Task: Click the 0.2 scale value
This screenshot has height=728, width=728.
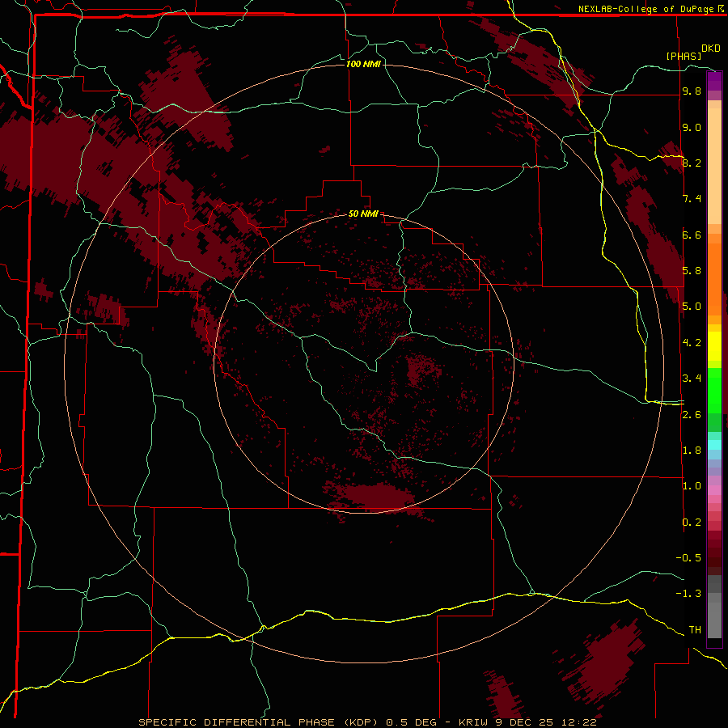Action: [x=692, y=523]
